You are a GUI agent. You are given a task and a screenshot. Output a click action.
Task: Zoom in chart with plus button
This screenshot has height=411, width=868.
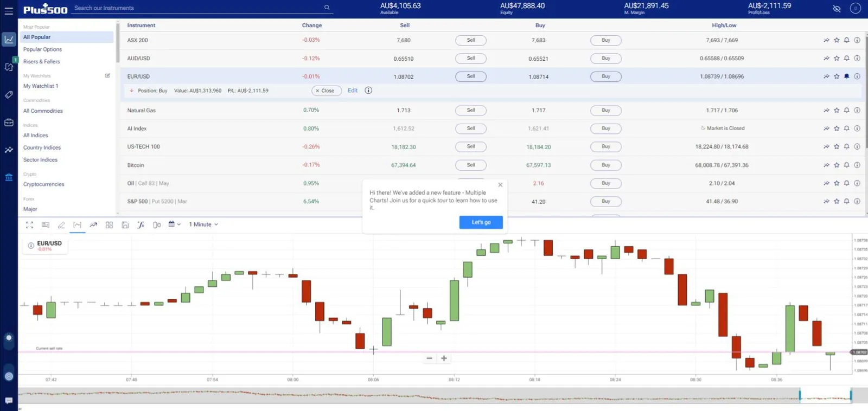tap(444, 358)
